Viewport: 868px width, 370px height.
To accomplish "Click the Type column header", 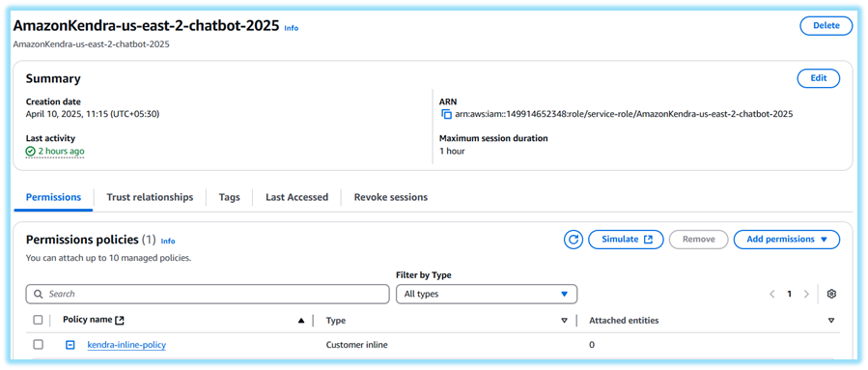I will 336,321.
